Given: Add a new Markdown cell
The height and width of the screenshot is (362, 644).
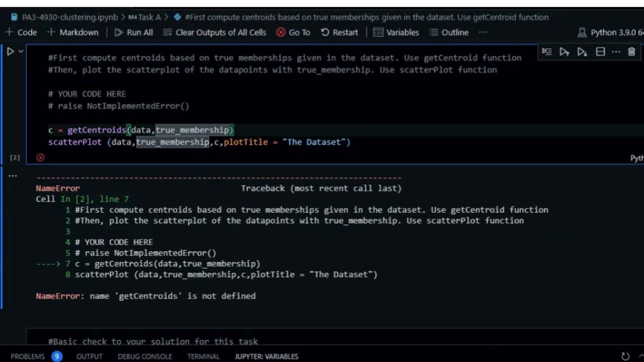Looking at the screenshot, I should pos(73,32).
